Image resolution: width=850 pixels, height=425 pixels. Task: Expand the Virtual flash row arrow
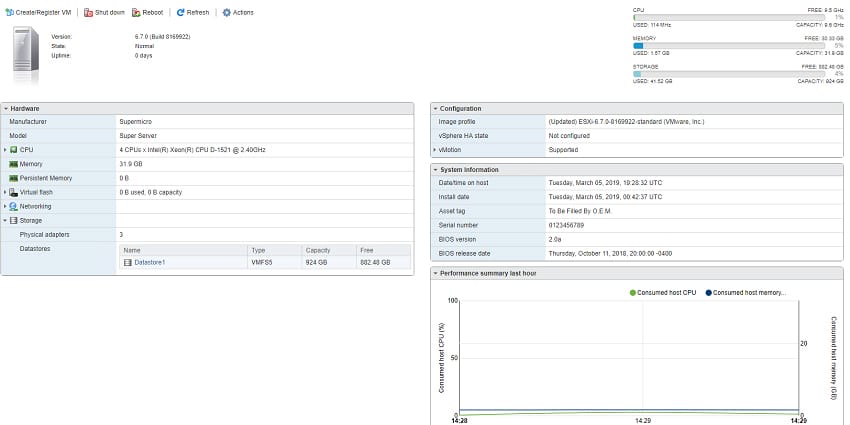click(5, 192)
